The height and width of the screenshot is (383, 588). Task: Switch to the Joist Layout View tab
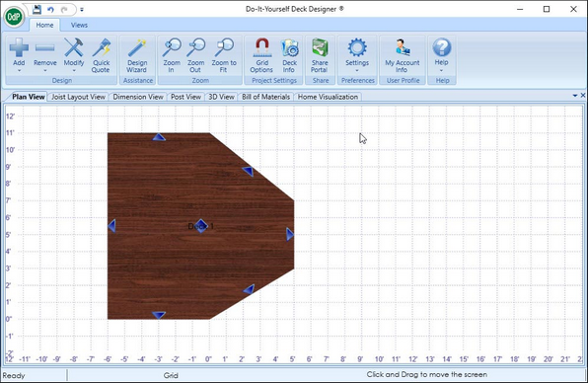point(78,97)
